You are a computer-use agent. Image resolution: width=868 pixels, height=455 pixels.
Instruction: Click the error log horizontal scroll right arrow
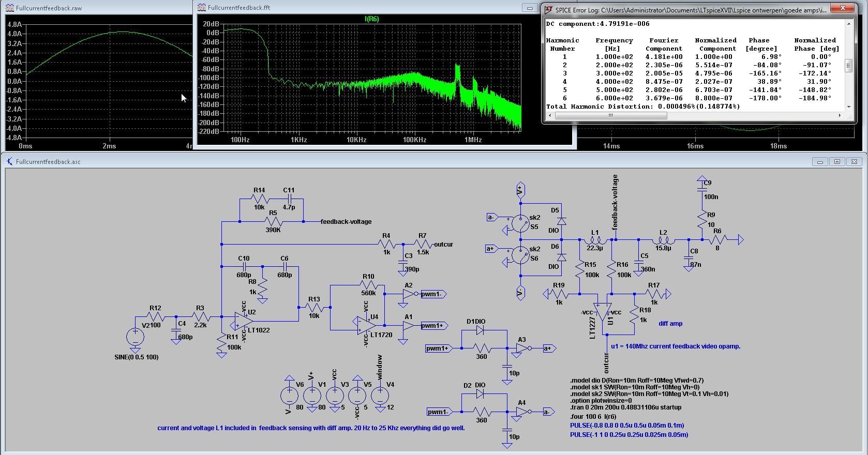(840, 116)
